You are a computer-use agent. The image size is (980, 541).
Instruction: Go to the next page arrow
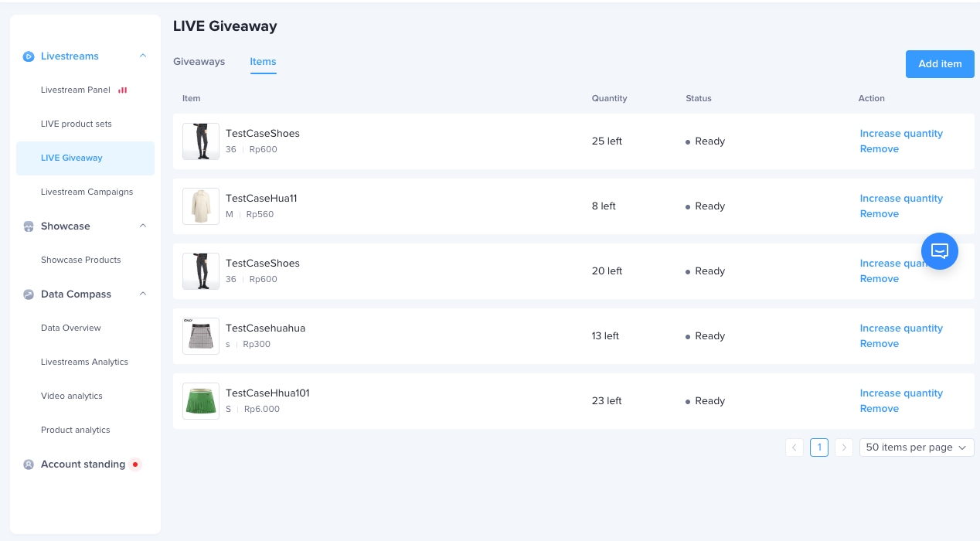point(844,447)
